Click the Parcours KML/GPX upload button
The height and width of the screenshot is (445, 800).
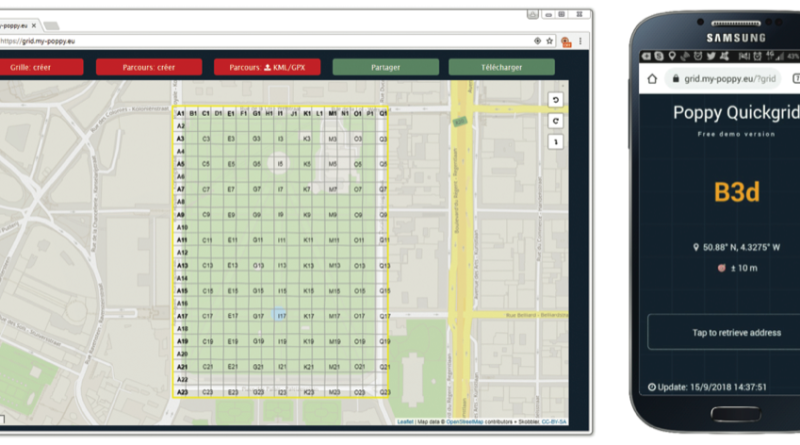click(x=267, y=67)
